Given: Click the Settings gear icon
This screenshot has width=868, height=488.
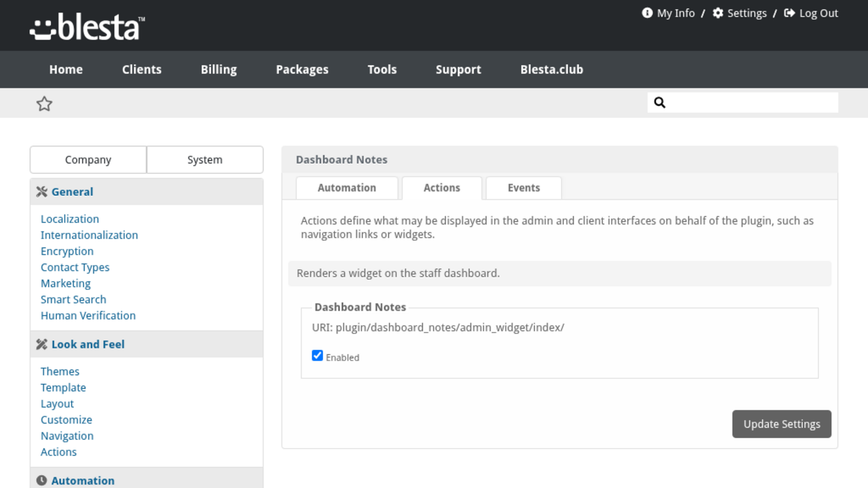Looking at the screenshot, I should tap(718, 13).
